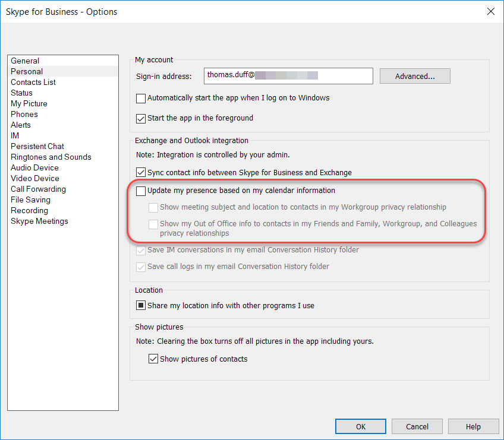Open Persistent Chat settings
Image resolution: width=504 pixels, height=440 pixels.
(37, 146)
